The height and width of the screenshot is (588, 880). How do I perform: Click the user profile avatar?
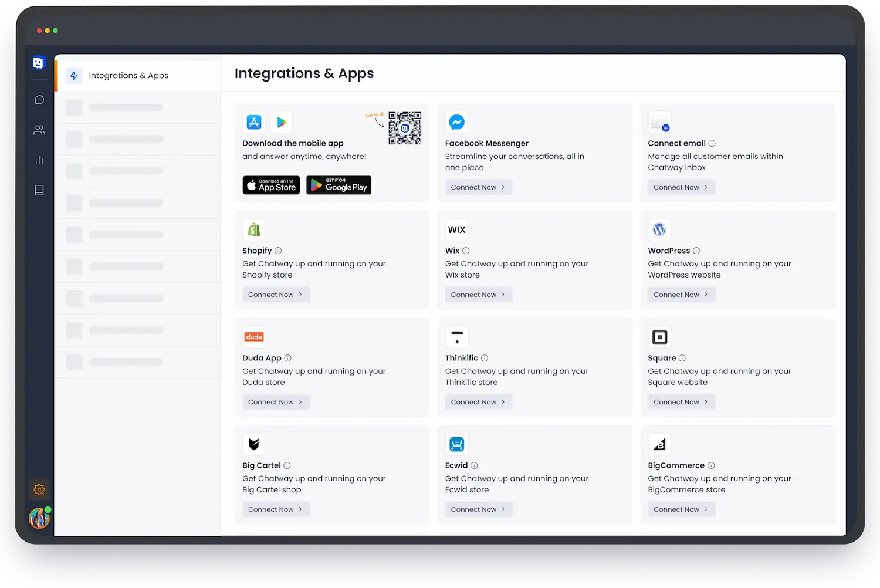[39, 518]
